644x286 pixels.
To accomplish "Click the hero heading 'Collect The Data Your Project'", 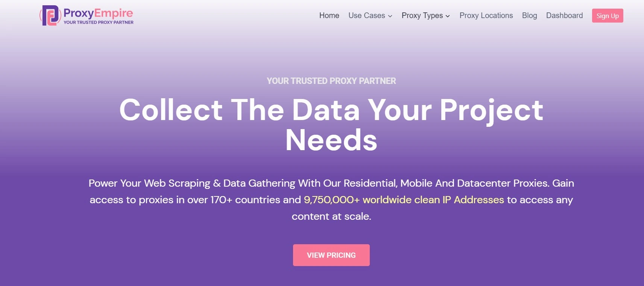I will pos(331,110).
